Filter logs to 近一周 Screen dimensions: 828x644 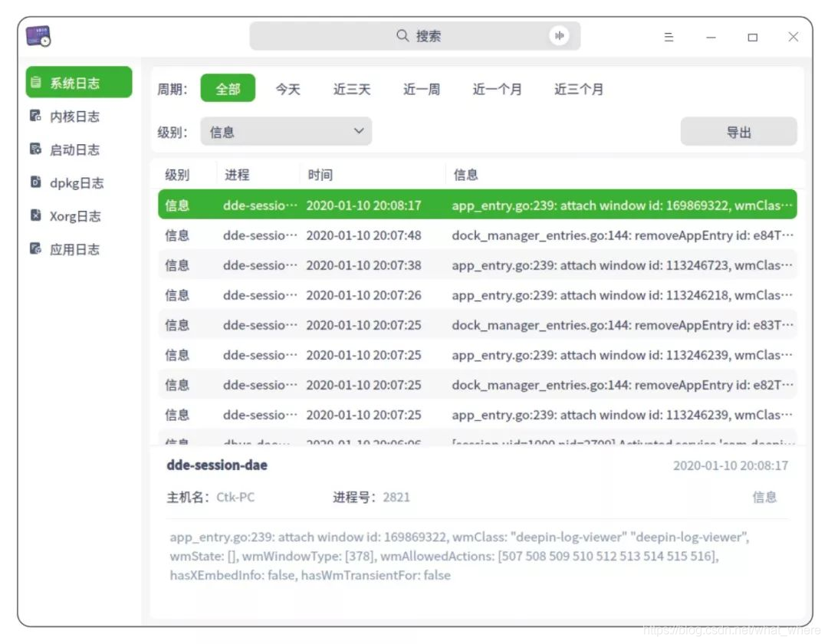(422, 89)
